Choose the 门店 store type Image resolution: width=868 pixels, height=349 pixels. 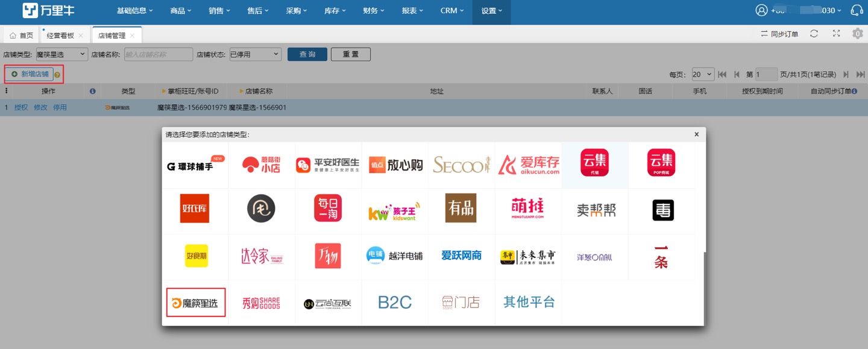point(461,302)
